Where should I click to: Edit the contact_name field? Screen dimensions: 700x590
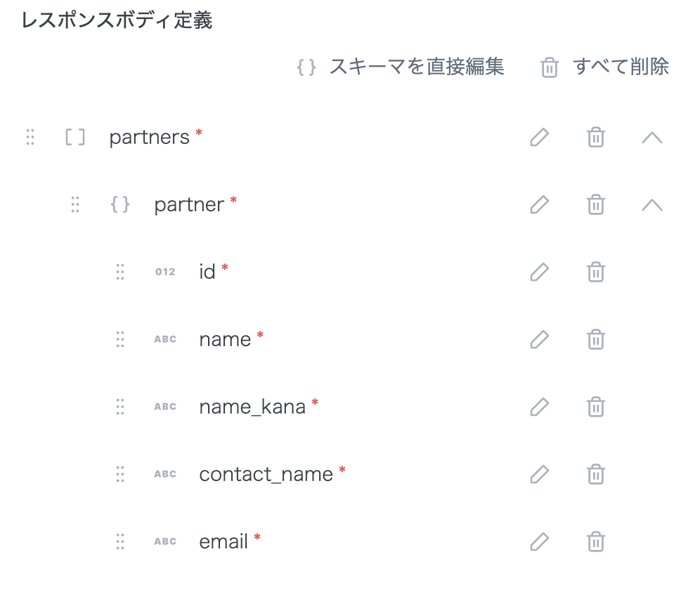click(x=539, y=474)
